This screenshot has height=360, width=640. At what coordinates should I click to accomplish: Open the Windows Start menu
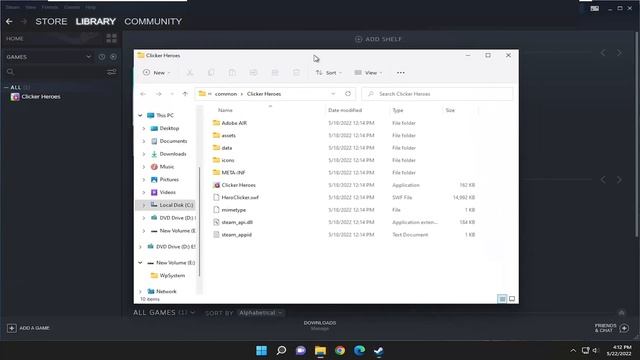(262, 351)
